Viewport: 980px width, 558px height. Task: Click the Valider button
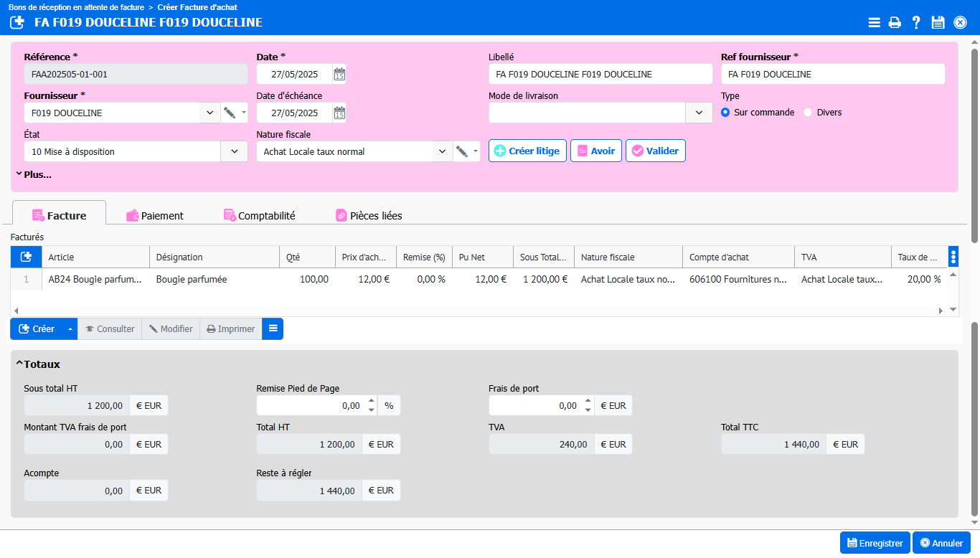click(x=655, y=151)
